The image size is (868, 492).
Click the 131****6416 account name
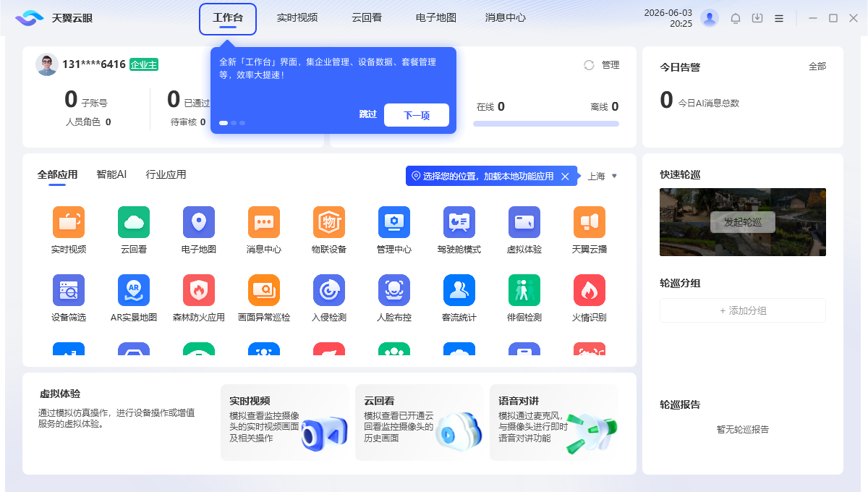pyautogui.click(x=94, y=64)
